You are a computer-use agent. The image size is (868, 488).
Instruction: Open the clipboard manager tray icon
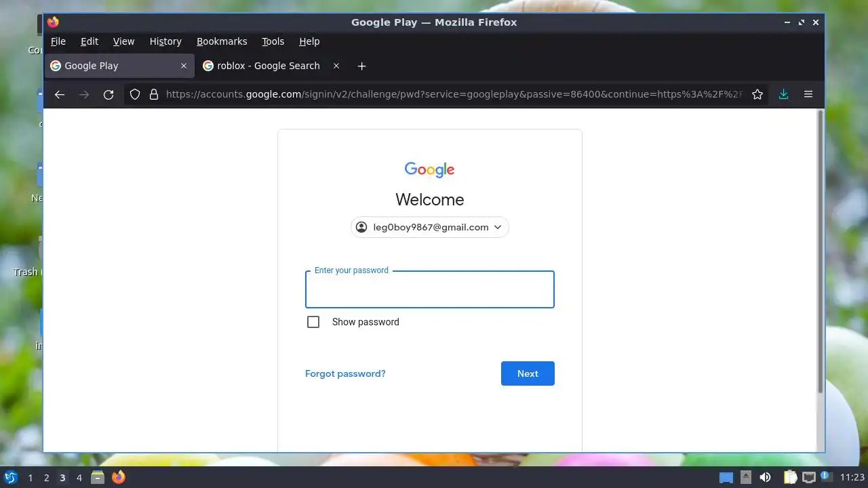pos(790,477)
